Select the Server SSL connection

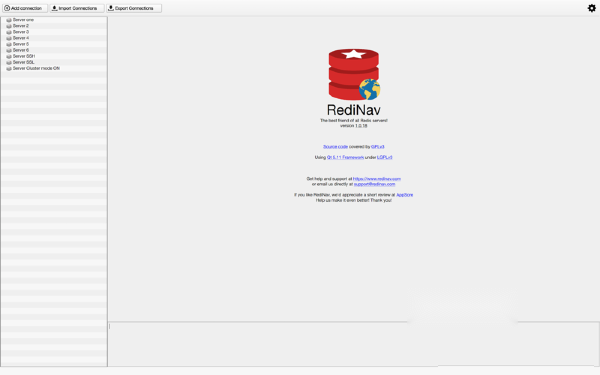(x=54, y=62)
